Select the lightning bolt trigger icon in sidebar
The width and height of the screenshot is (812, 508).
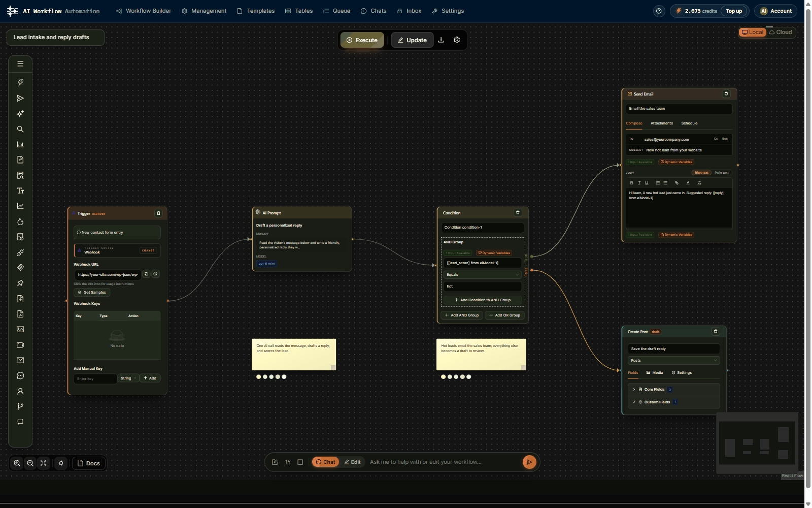click(x=20, y=82)
